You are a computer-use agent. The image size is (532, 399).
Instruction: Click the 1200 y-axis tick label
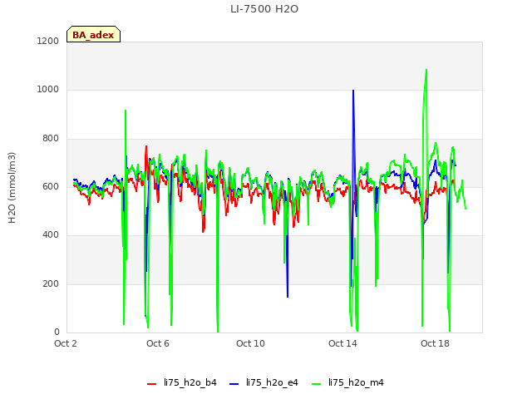click(x=48, y=41)
